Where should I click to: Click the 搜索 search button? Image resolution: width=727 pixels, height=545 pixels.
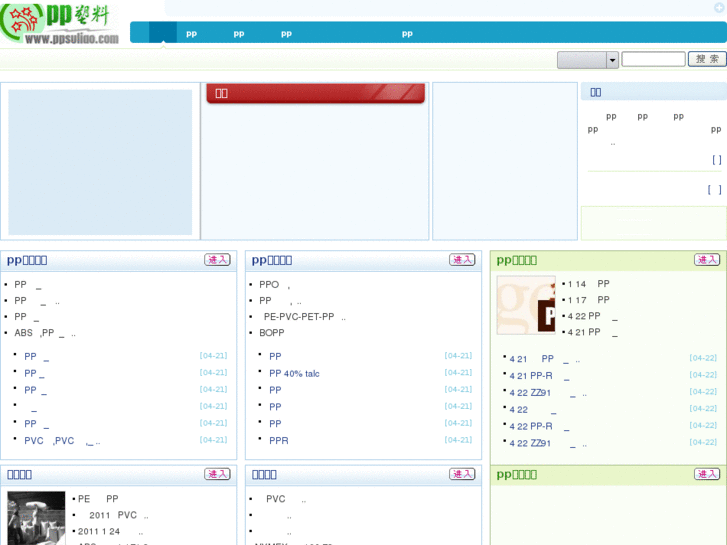(707, 59)
